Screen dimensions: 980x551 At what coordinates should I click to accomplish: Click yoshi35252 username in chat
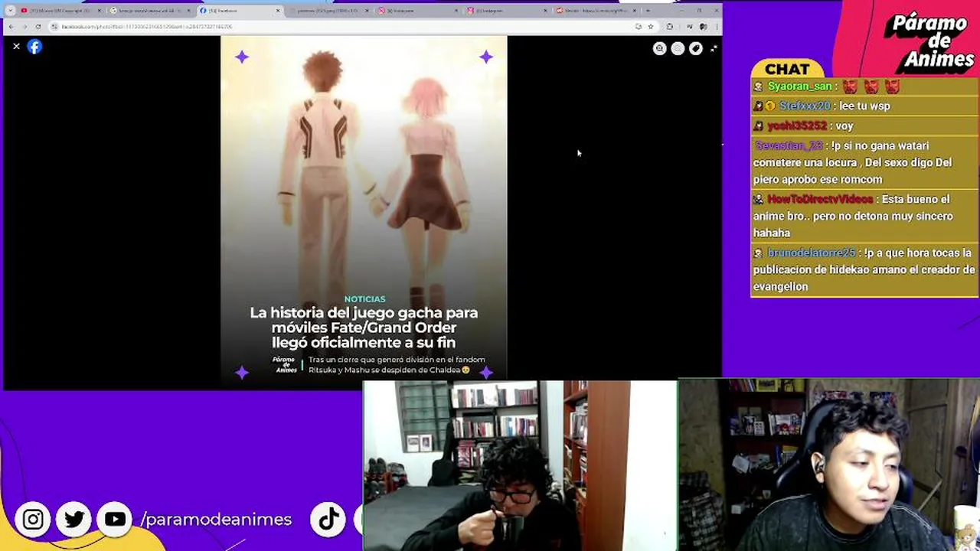click(x=797, y=126)
